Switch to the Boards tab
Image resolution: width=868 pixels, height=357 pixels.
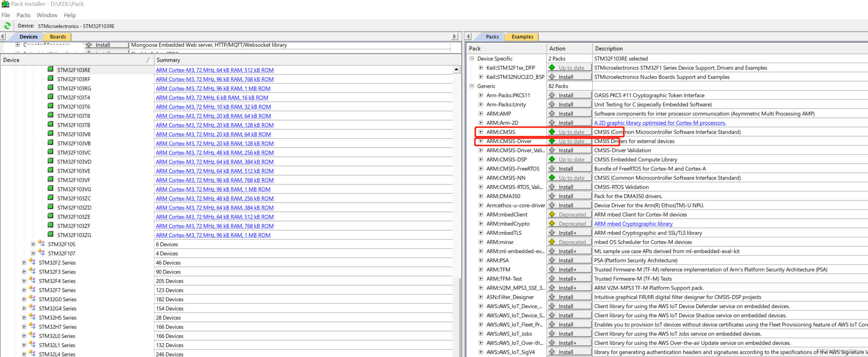tap(58, 37)
